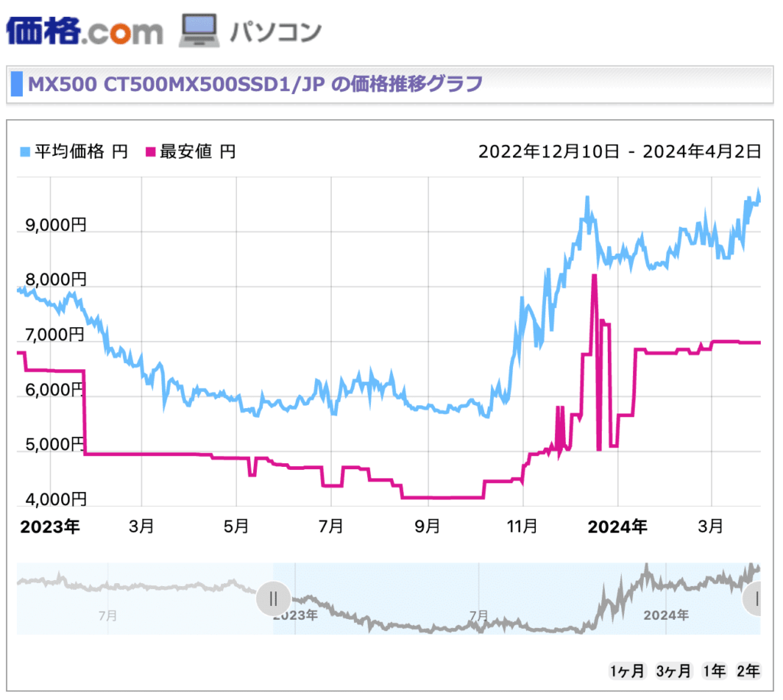783x700 pixels.
Task: Click the bold 2023年 main axis label
Action: (x=49, y=527)
